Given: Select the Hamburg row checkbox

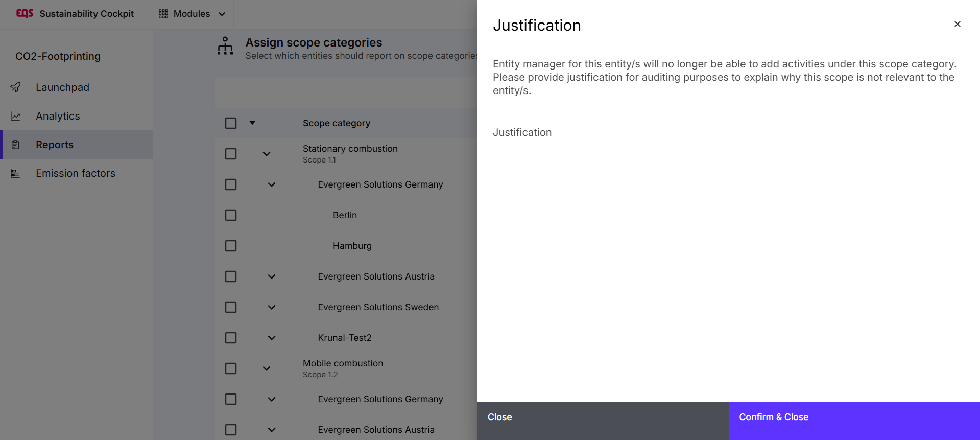Looking at the screenshot, I should coord(231,246).
